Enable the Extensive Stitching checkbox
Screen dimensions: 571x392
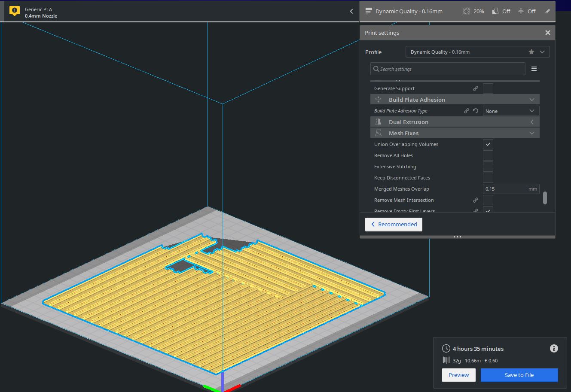(488, 167)
